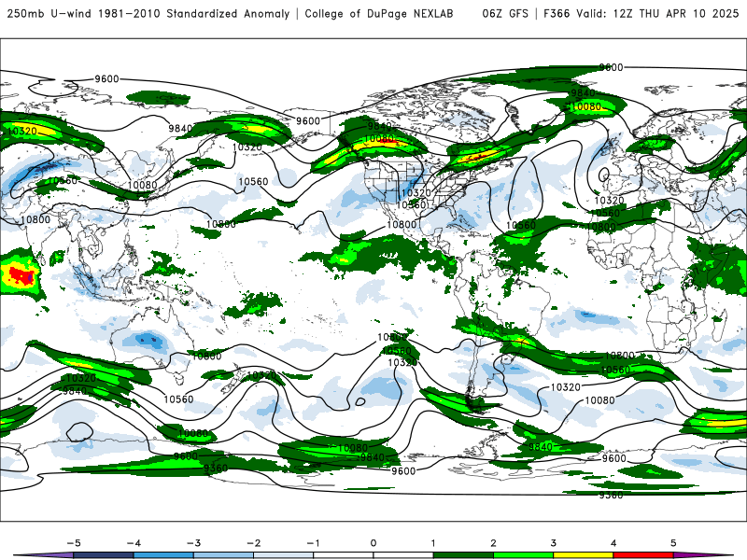The width and height of the screenshot is (747, 560).
Task: Click the 1 label on the color scale
Action: [433, 543]
